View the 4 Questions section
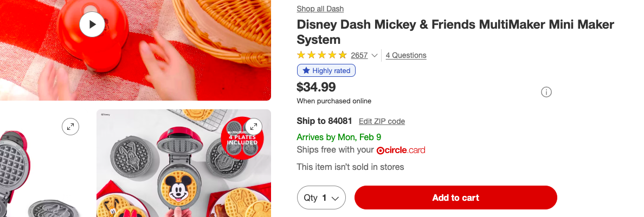Screen dimensions: 644x217 pos(406,55)
